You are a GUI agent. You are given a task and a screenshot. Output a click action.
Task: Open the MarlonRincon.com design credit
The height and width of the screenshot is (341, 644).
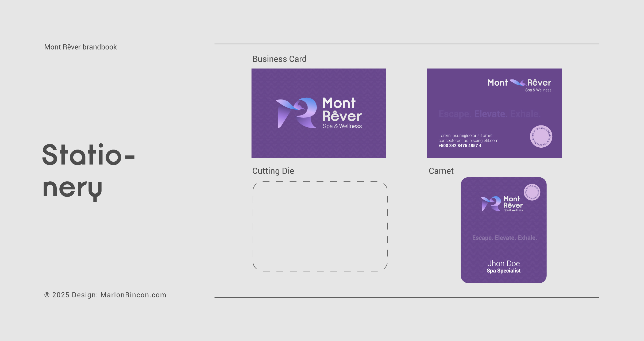[x=133, y=295]
